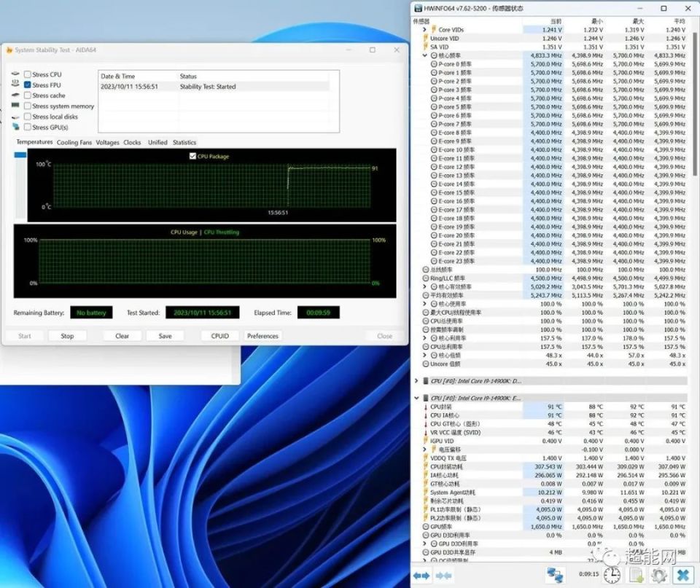700x588 pixels.
Task: Click the Preferences button
Action: pyautogui.click(x=262, y=336)
